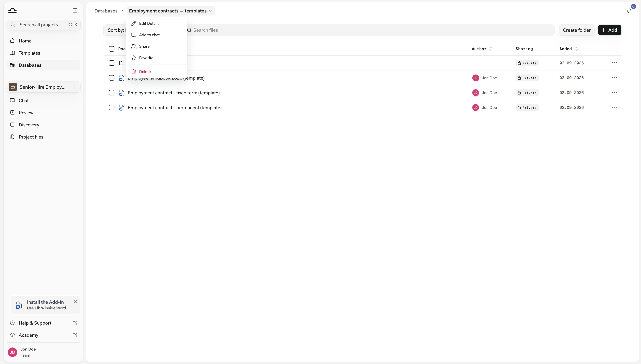This screenshot has width=641, height=364.
Task: Open the notifications bell
Action: coord(629,11)
